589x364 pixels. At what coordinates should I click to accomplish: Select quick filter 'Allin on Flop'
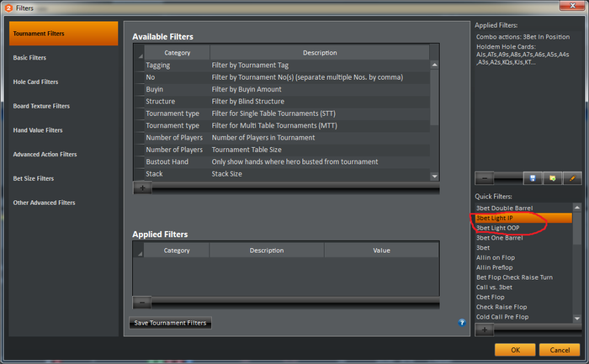pos(523,257)
